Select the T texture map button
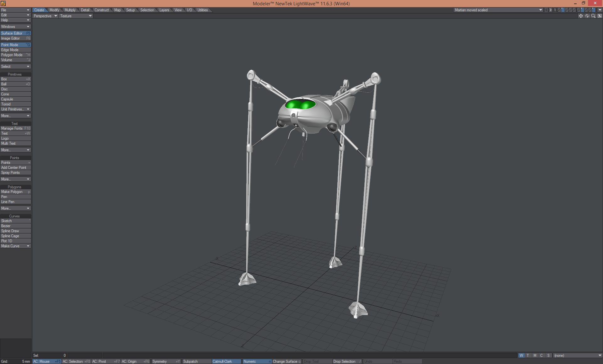Viewport: 603px width, 364px height. [528, 356]
